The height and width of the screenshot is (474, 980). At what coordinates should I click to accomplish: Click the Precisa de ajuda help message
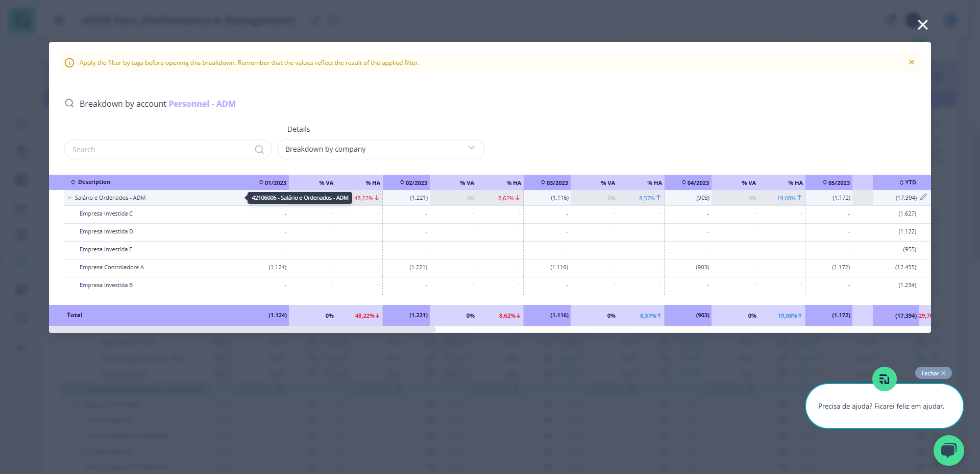[x=884, y=406]
